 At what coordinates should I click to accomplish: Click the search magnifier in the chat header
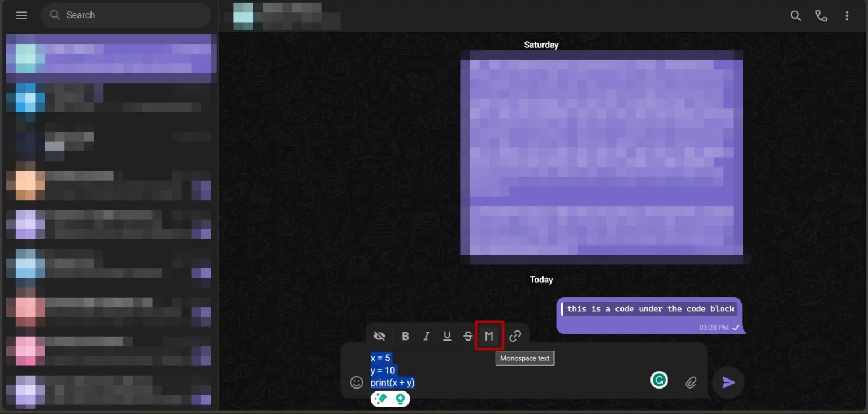(796, 16)
